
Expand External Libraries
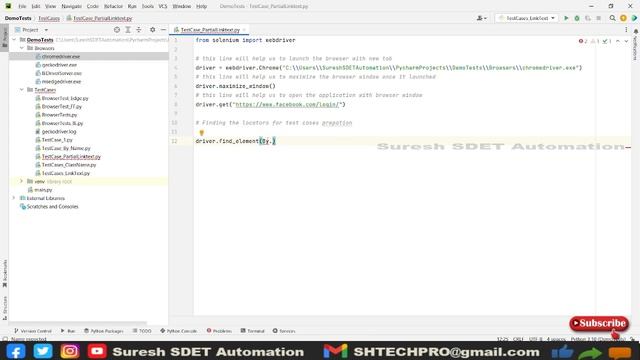click(x=14, y=198)
